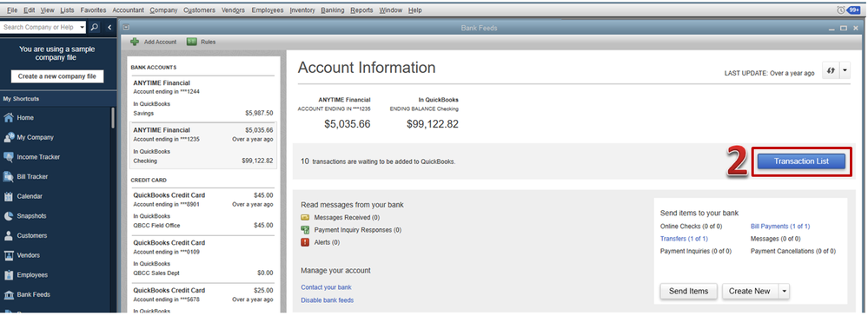This screenshot has height=316, width=868.
Task: Click the Transaction List button
Action: (801, 161)
